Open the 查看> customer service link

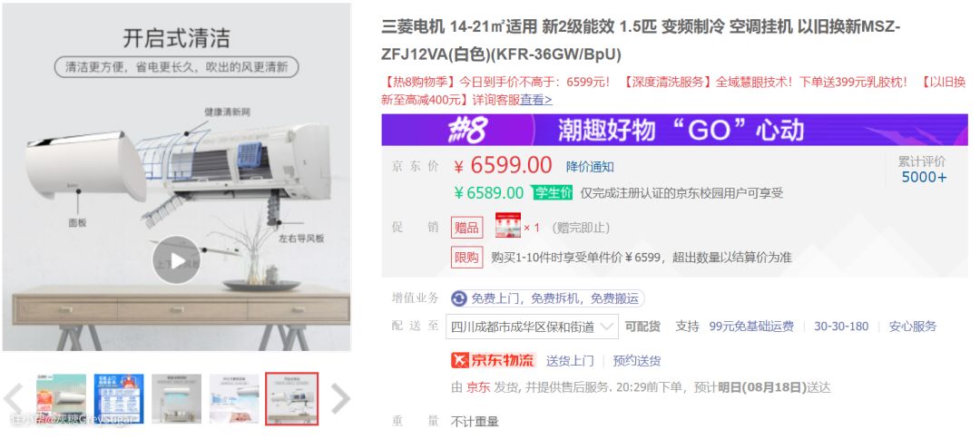point(536,100)
